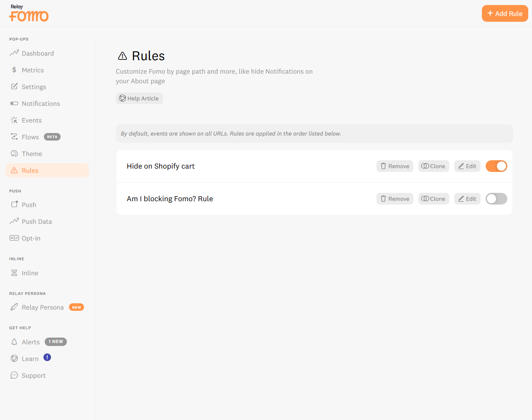
Task: Open the Events page
Action: click(47, 120)
